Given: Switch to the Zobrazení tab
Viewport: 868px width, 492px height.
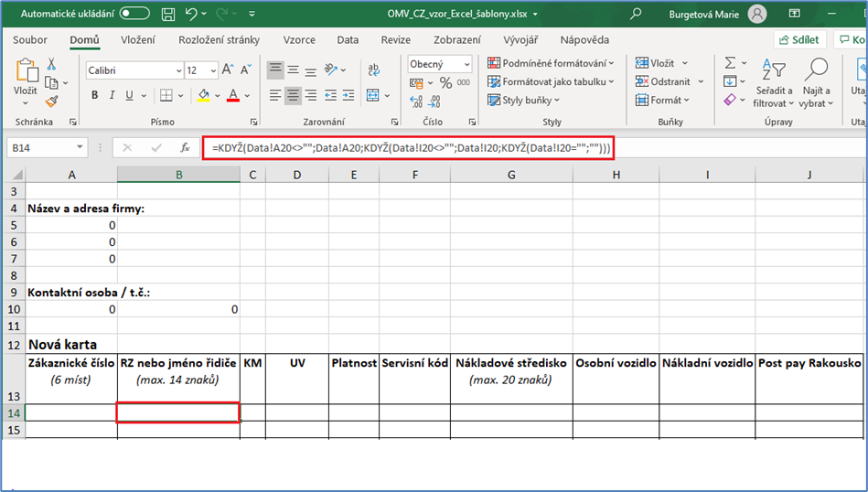Looking at the screenshot, I should click(x=457, y=40).
